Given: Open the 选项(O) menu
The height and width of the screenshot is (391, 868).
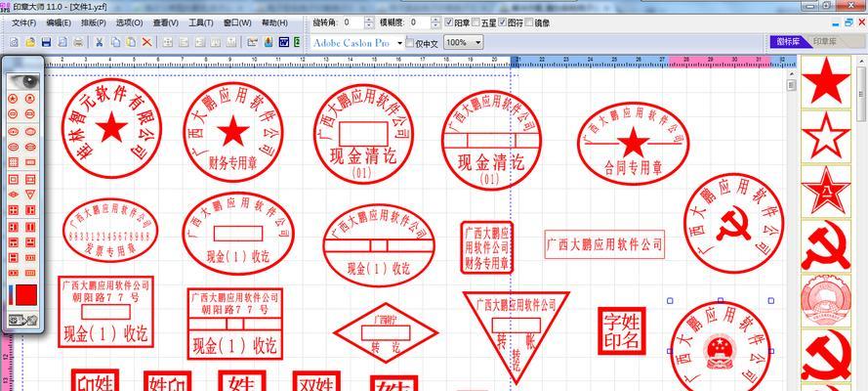Looking at the screenshot, I should pyautogui.click(x=130, y=22).
